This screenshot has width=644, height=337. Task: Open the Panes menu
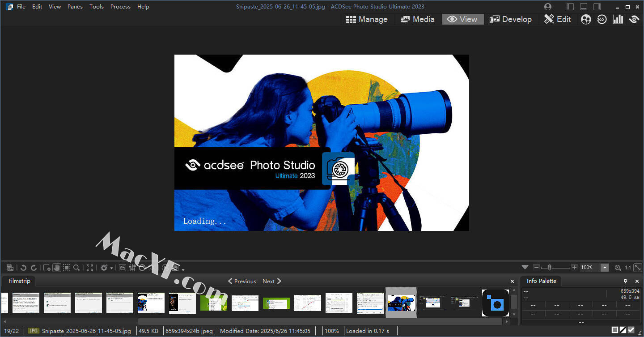[75, 7]
